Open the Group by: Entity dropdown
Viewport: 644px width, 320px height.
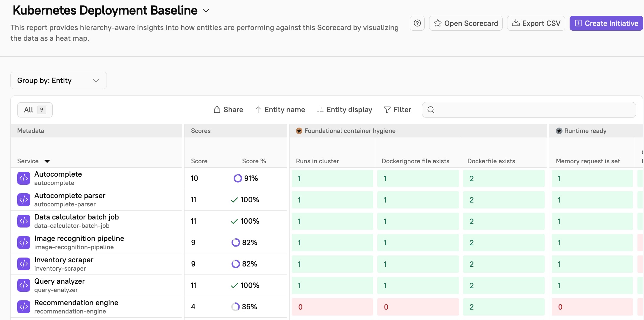[59, 80]
